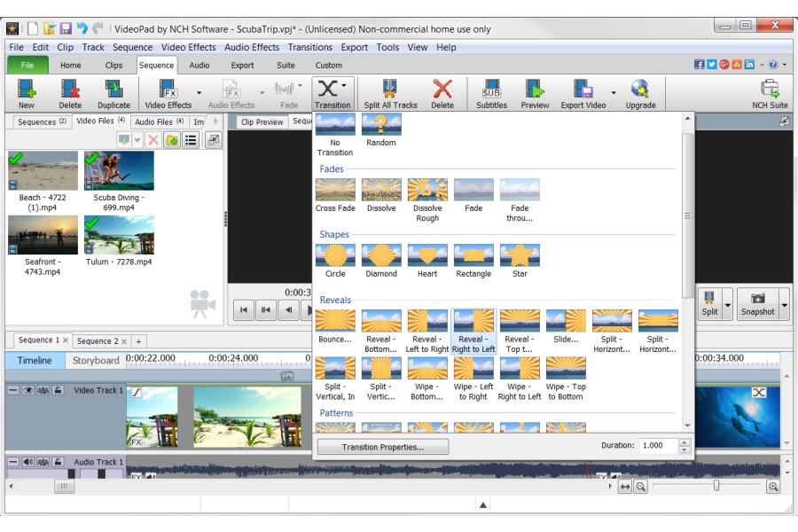
Task: Show more bin tabs with right arrow
Action: pyautogui.click(x=215, y=121)
